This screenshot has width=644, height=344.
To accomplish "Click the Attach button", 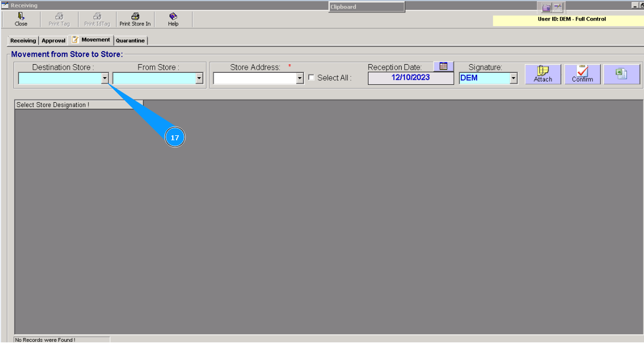I will (x=543, y=74).
